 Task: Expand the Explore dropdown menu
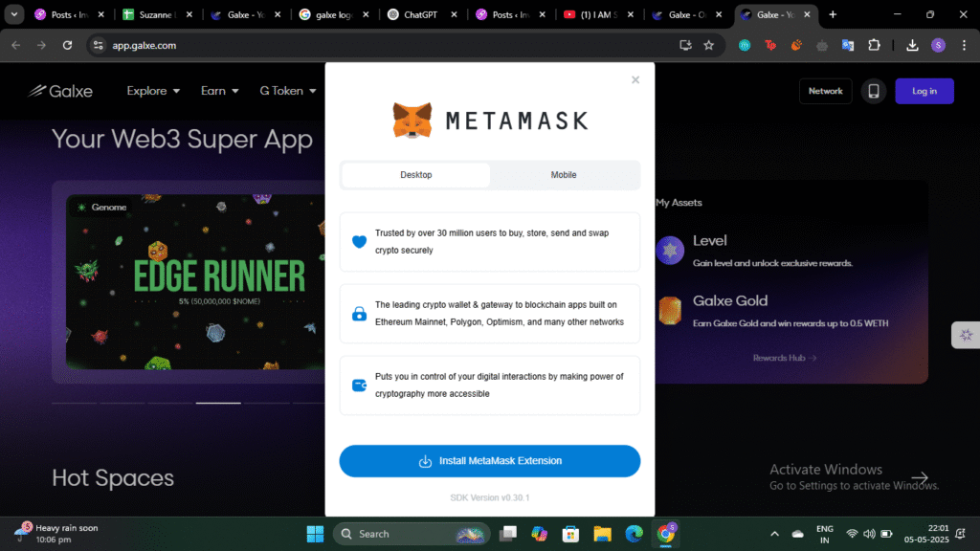pos(153,91)
